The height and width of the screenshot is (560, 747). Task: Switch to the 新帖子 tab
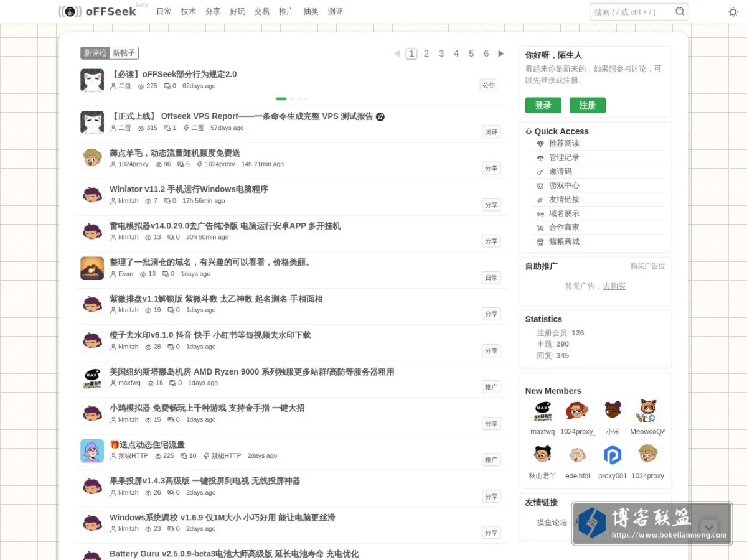tap(124, 54)
